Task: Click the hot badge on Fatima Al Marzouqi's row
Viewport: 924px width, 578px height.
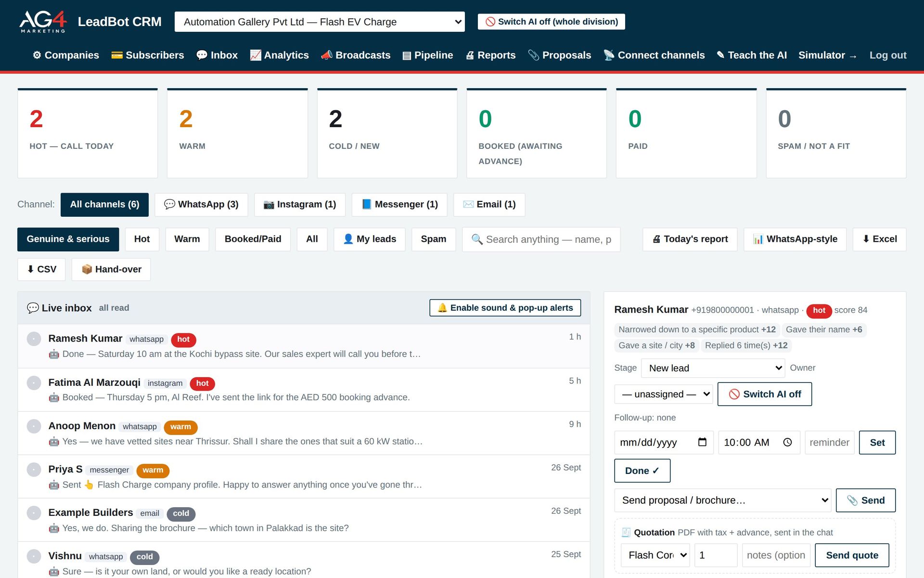Action: [202, 383]
